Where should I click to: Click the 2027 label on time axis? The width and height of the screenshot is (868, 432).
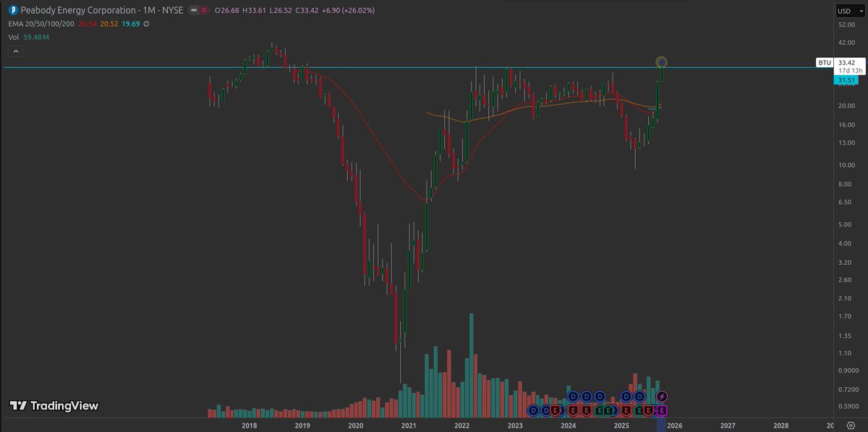click(728, 426)
